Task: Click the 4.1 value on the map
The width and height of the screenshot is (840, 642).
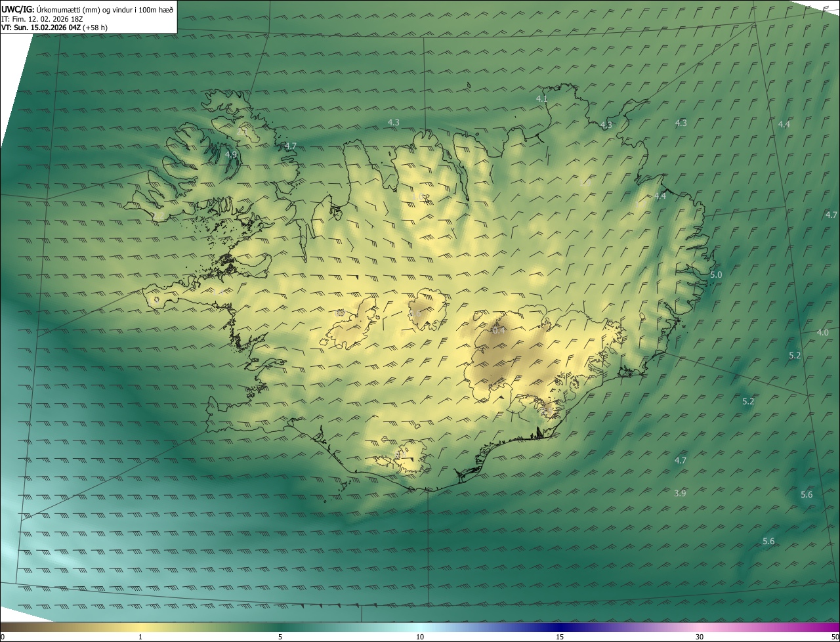Action: click(x=541, y=98)
